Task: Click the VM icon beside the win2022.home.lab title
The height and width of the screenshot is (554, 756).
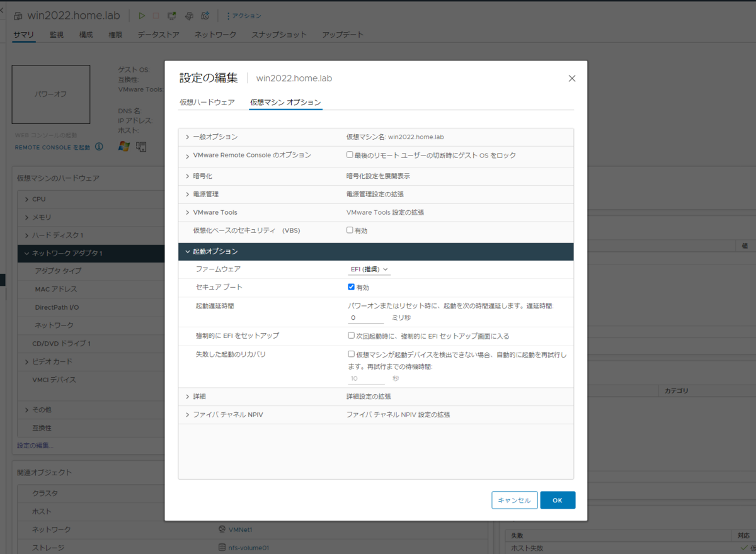Action: pyautogui.click(x=18, y=16)
